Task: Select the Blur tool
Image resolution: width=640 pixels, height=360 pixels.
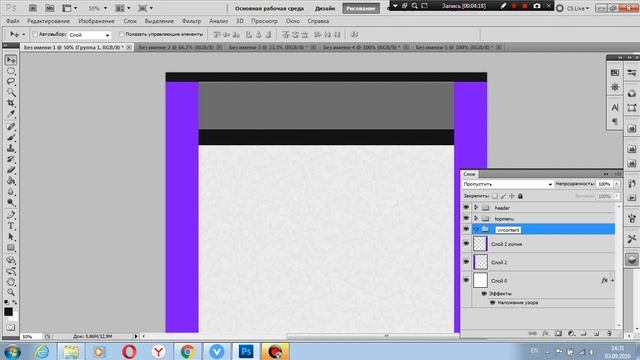Action: coord(11,191)
